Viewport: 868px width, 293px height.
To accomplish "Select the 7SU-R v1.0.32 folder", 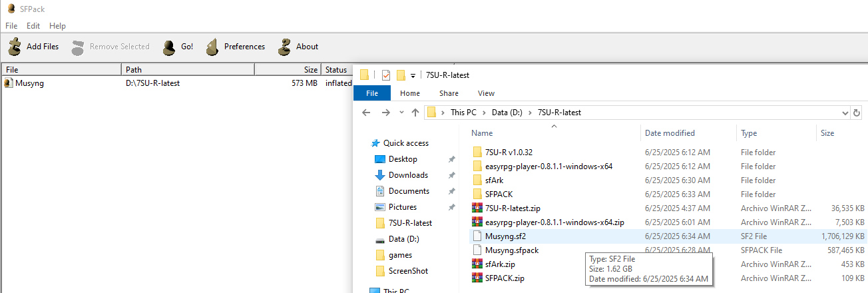I will click(509, 152).
